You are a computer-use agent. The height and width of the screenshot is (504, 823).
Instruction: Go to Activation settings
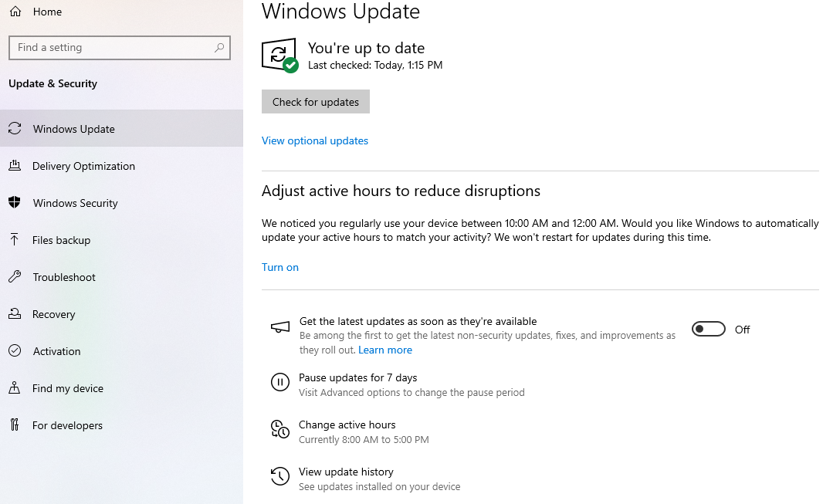click(x=121, y=351)
